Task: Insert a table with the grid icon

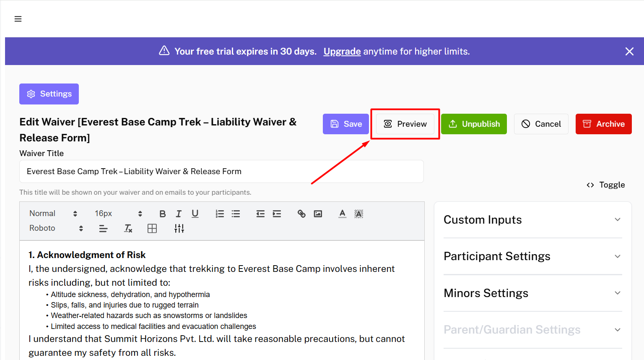Action: pyautogui.click(x=152, y=228)
